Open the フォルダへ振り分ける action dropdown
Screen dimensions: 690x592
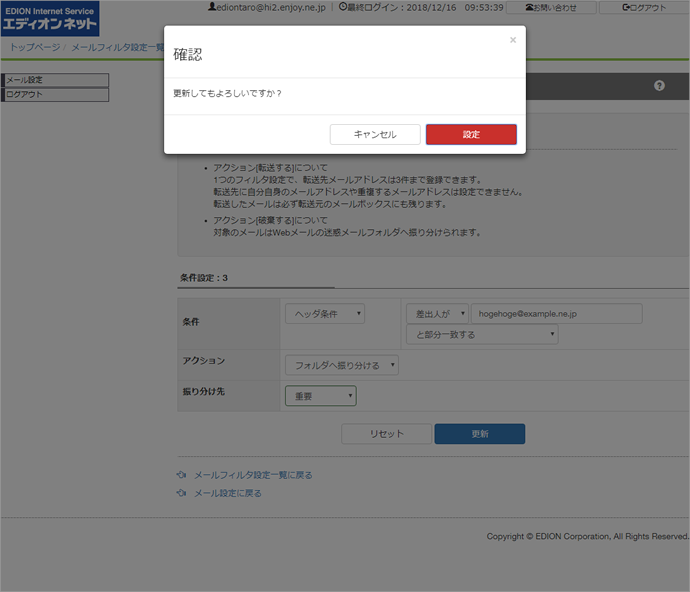pos(342,365)
